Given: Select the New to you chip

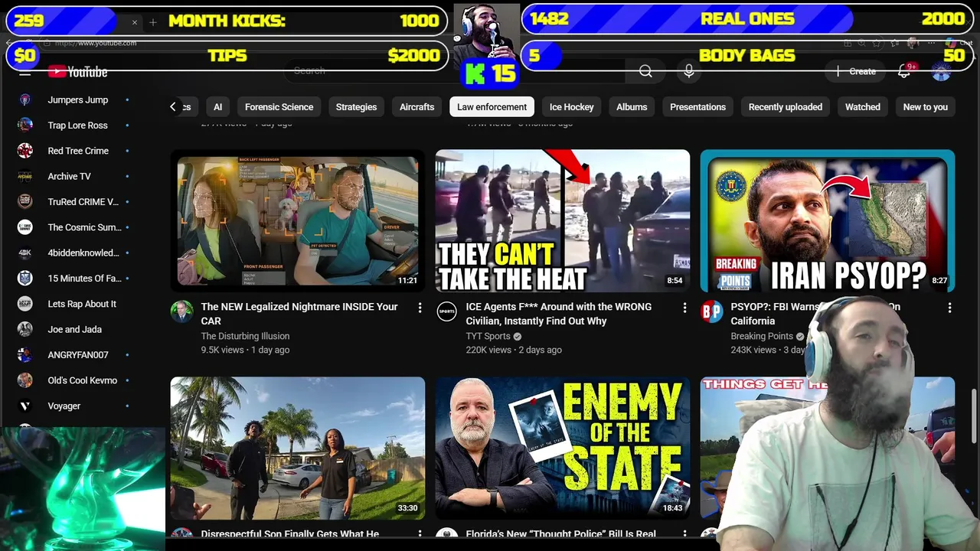Looking at the screenshot, I should [x=925, y=107].
